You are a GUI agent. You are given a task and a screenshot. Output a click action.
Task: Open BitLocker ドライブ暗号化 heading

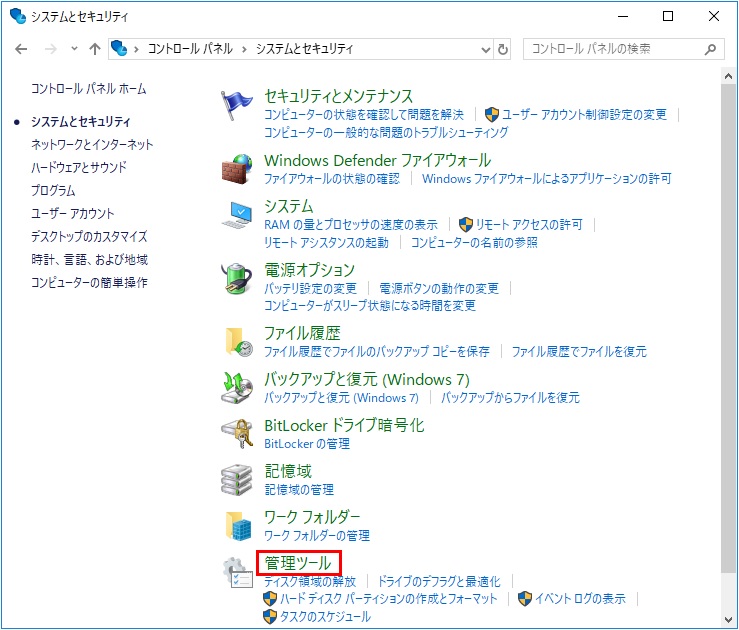pyautogui.click(x=344, y=425)
